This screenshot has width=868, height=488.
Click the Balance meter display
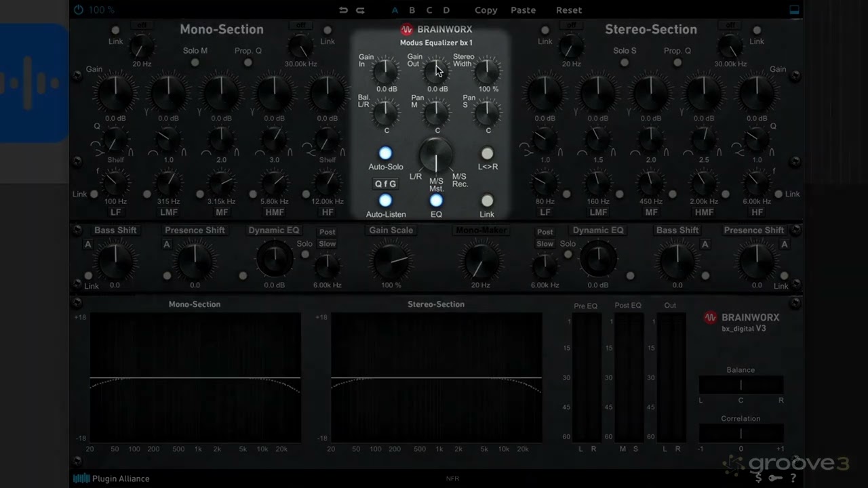(741, 385)
